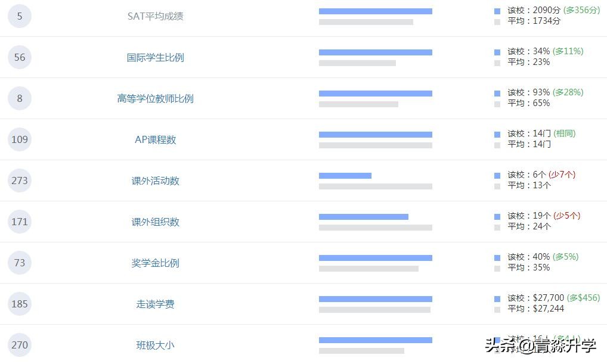Select the AP课程数 category label
This screenshot has height=364, width=607.
(155, 139)
